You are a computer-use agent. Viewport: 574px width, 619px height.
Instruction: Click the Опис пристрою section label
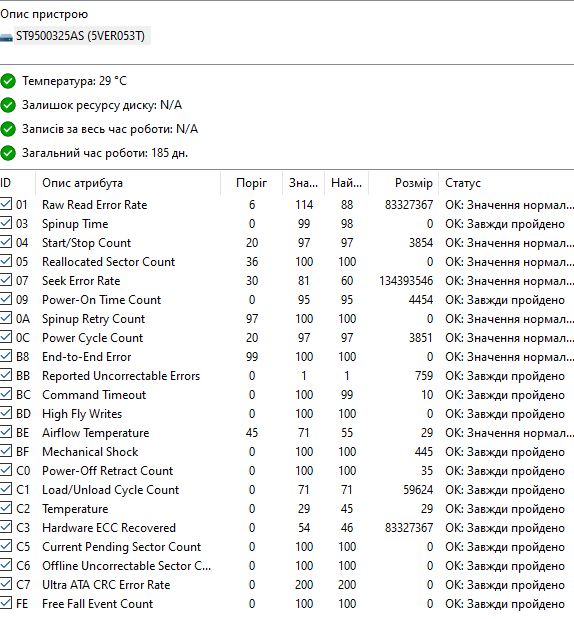tap(44, 14)
